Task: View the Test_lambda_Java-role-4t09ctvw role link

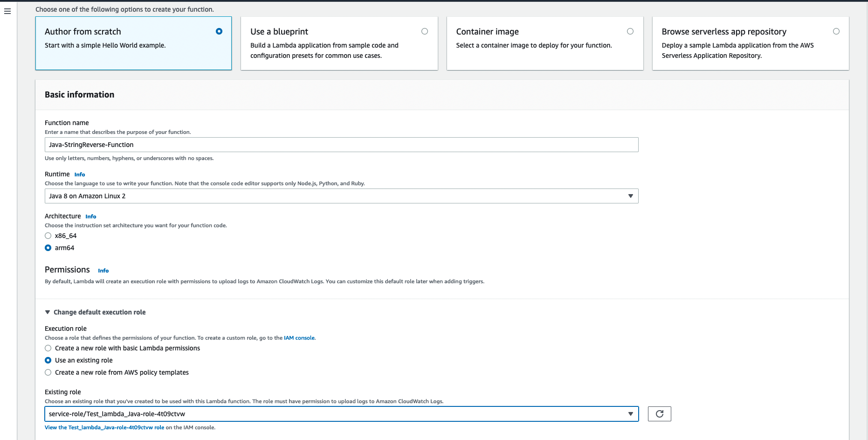Action: pos(104,427)
